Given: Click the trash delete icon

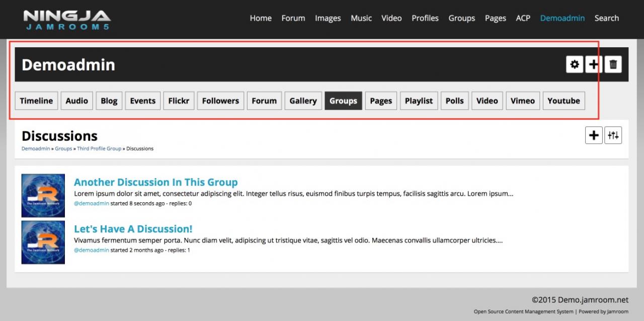Looking at the screenshot, I should pyautogui.click(x=613, y=64).
